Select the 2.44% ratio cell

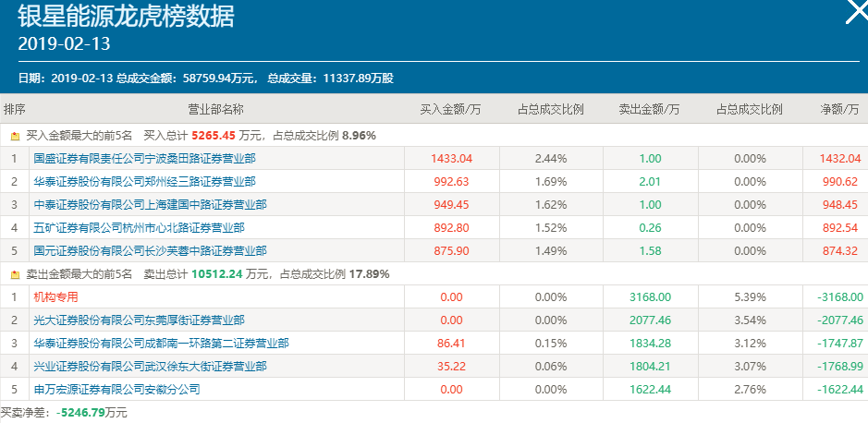click(x=551, y=159)
